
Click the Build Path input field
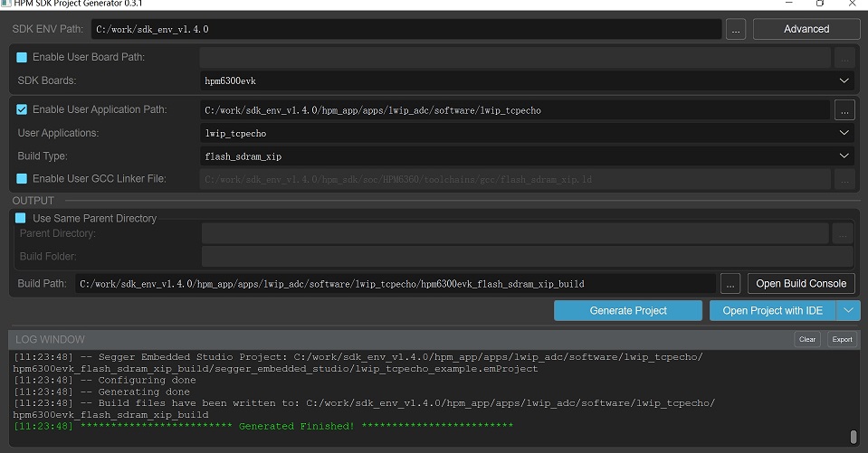(x=396, y=284)
